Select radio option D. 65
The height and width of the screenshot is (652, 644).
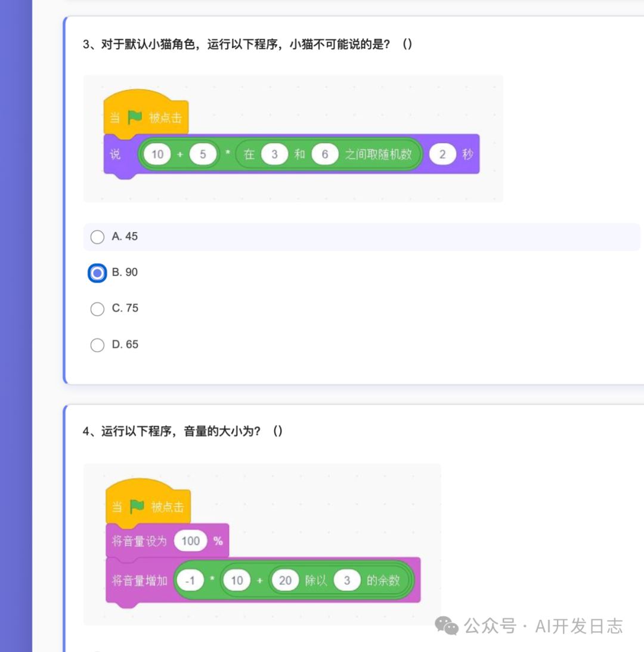(97, 345)
